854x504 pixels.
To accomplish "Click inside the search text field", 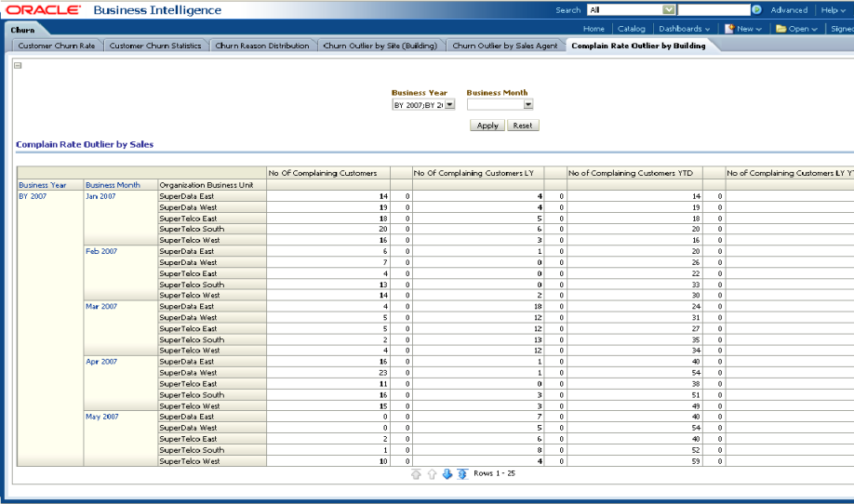I will [714, 10].
